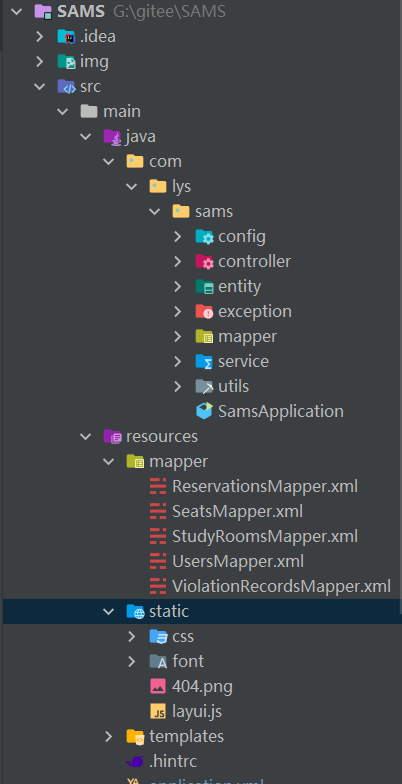Click the .hintrc file icon
This screenshot has width=402, height=784.
(136, 762)
